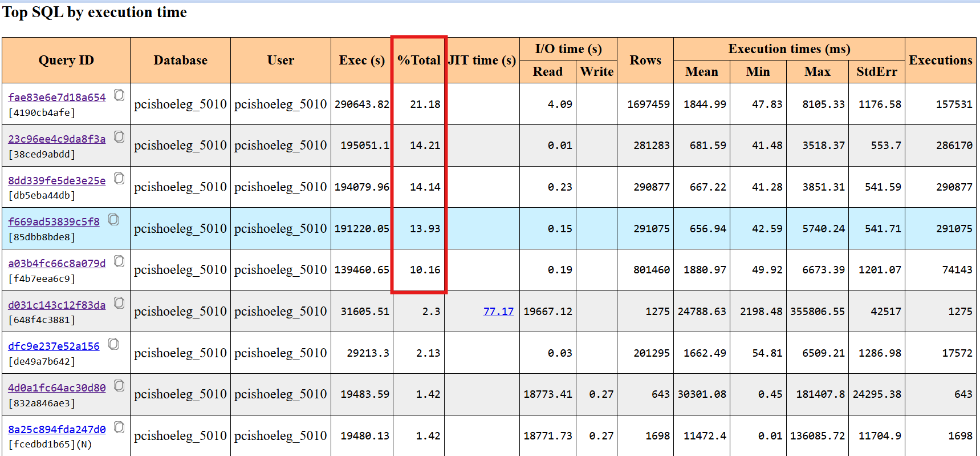Image resolution: width=980 pixels, height=456 pixels.
Task: Click the User column header
Action: pyautogui.click(x=280, y=60)
